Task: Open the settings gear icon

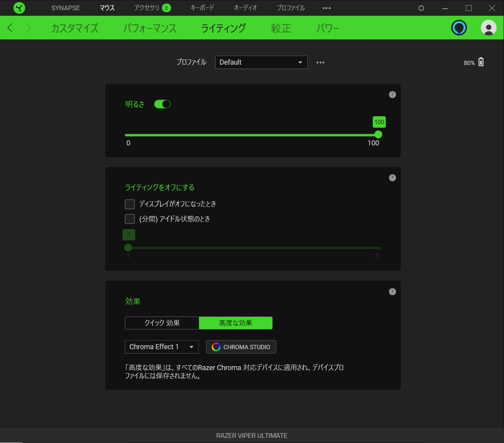Action: (x=421, y=8)
